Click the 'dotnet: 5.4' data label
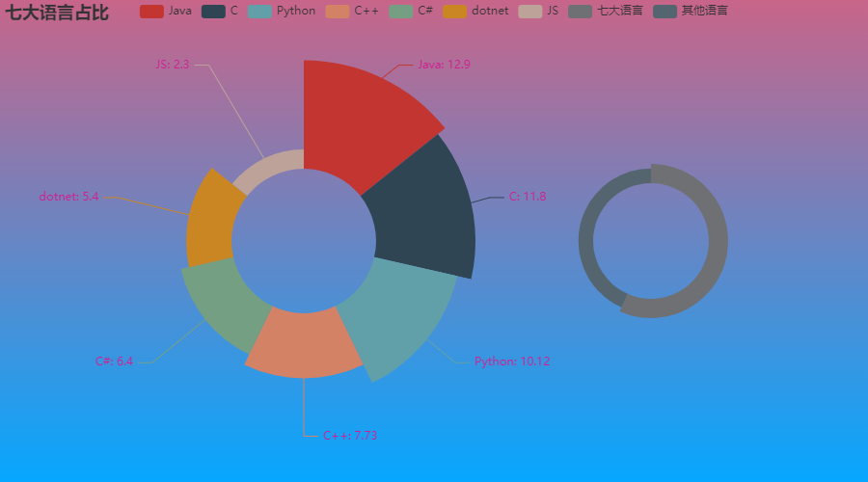This screenshot has height=482, width=868. tap(68, 197)
